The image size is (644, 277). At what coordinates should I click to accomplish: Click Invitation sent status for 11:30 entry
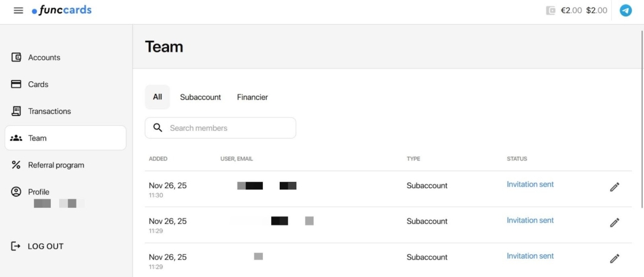click(530, 184)
